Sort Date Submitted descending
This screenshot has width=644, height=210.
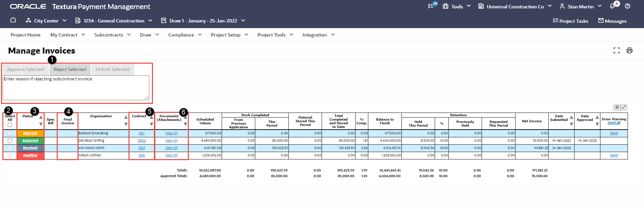tap(571, 124)
